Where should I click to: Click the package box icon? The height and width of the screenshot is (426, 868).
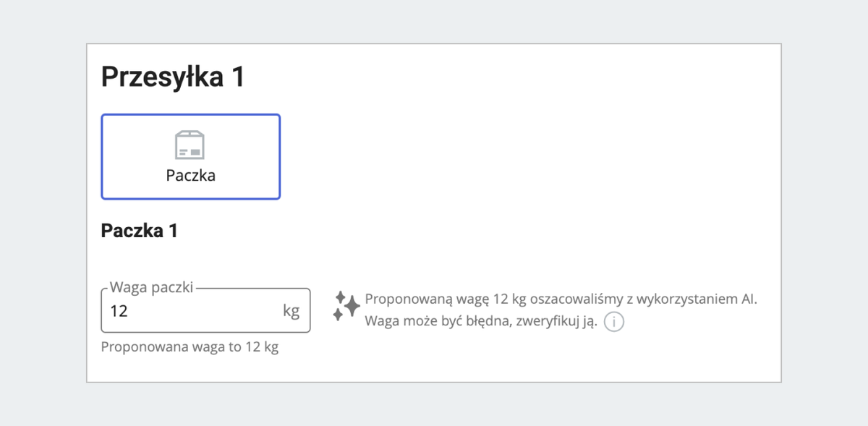click(190, 145)
